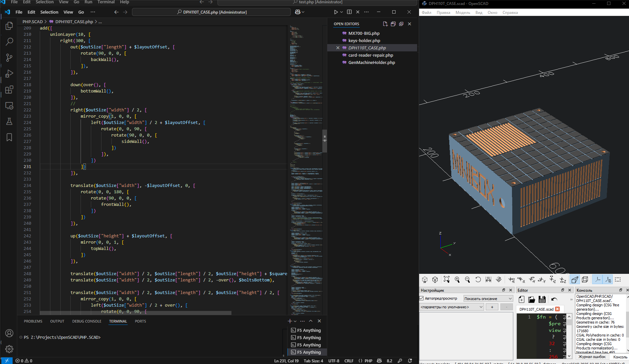Screen dimensions: 629x364
Task: Open the Модель menu in OpenSCAD
Action: pos(463,13)
